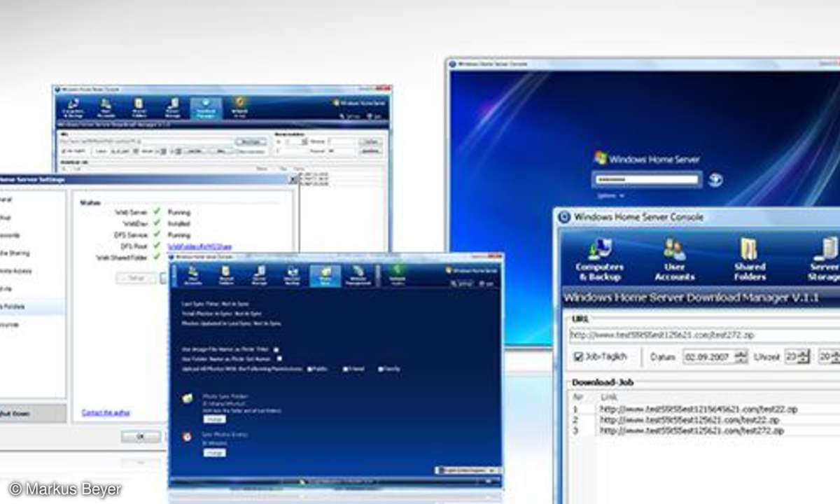
Task: Open Shared Folders in the large Download Manager console
Action: tap(750, 258)
